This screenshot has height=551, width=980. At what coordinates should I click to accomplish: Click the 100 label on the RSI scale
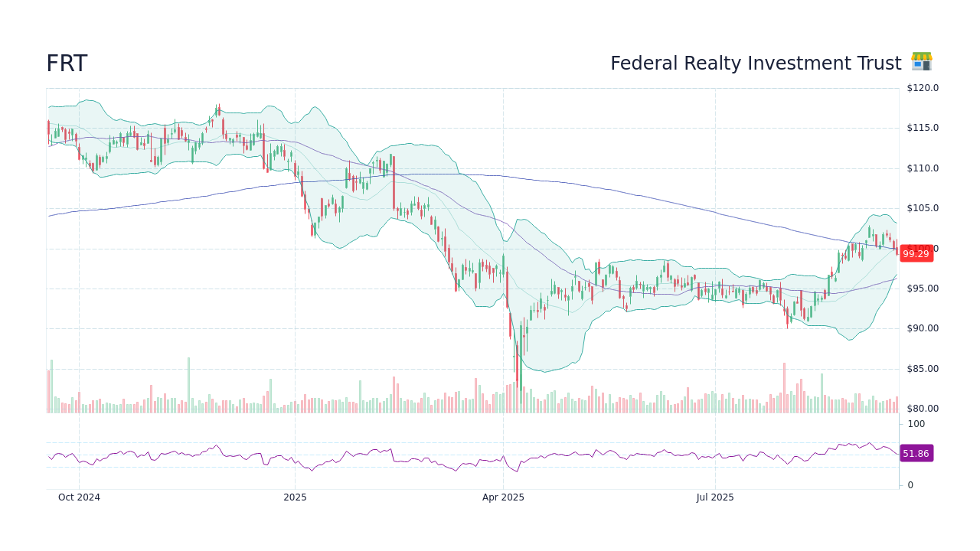tap(916, 424)
